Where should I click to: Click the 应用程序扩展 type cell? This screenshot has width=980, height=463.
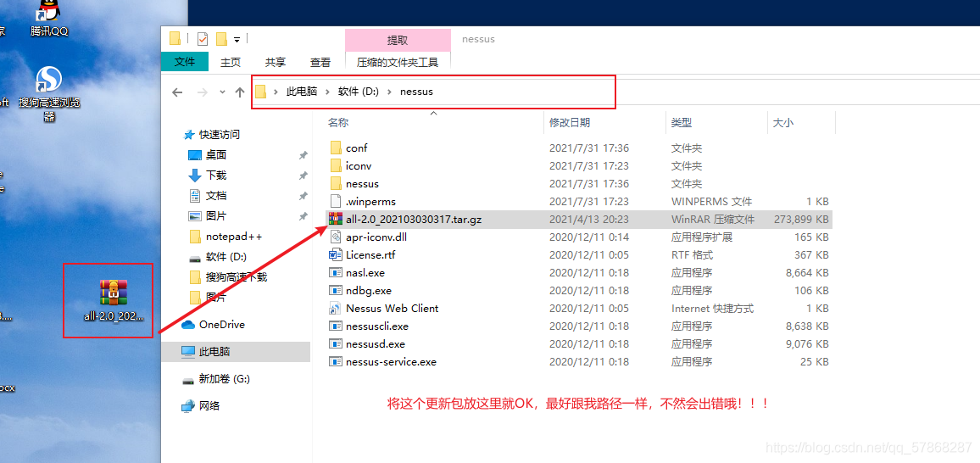tap(701, 237)
